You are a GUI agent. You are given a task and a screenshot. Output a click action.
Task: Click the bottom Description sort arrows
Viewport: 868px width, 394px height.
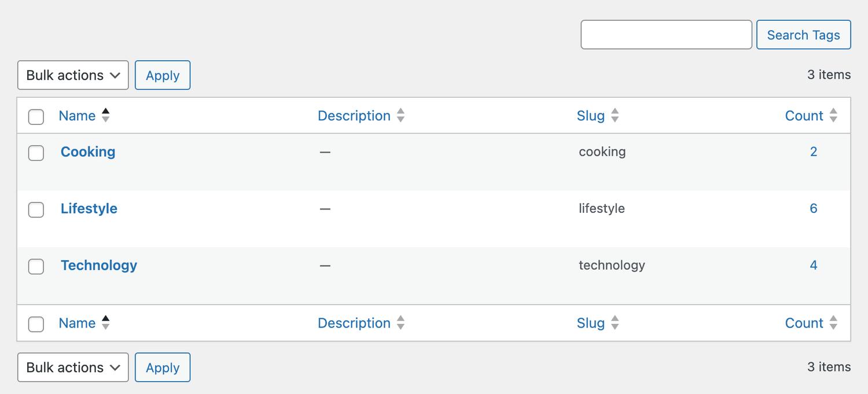click(x=400, y=323)
